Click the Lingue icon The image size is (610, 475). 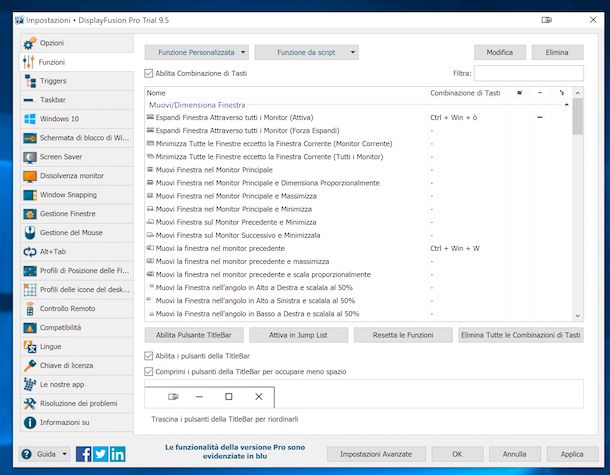30,347
